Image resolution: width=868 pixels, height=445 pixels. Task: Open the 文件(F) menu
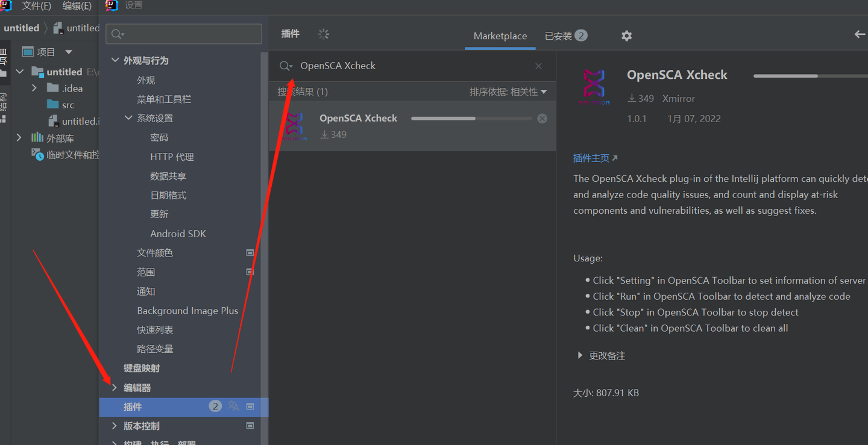[x=36, y=6]
